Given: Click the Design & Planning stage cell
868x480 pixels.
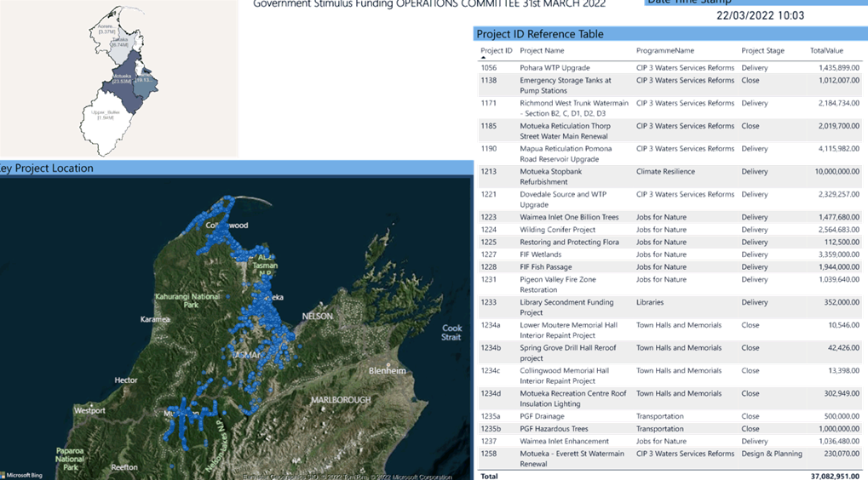Looking at the screenshot, I should [x=772, y=454].
